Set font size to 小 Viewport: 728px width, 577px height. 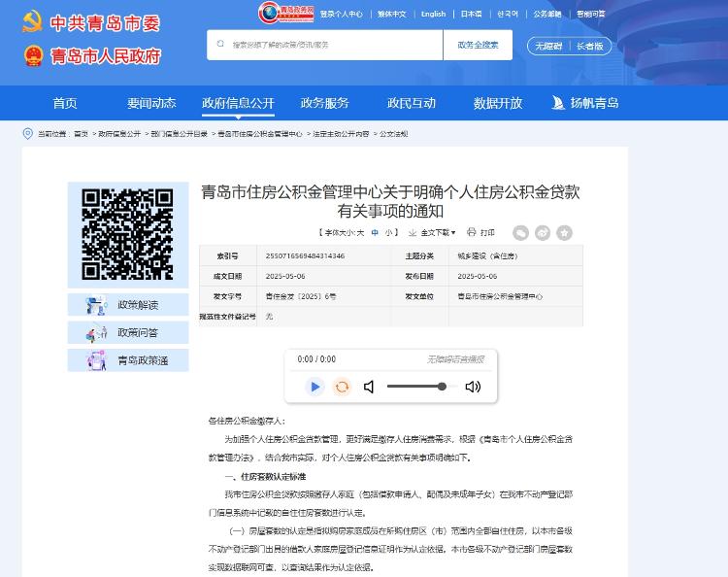coord(388,232)
